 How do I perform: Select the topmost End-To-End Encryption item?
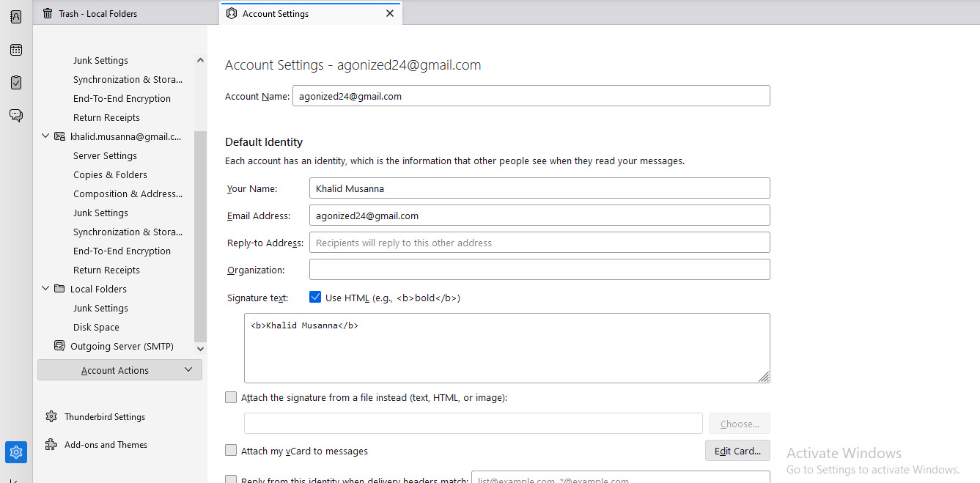[122, 98]
